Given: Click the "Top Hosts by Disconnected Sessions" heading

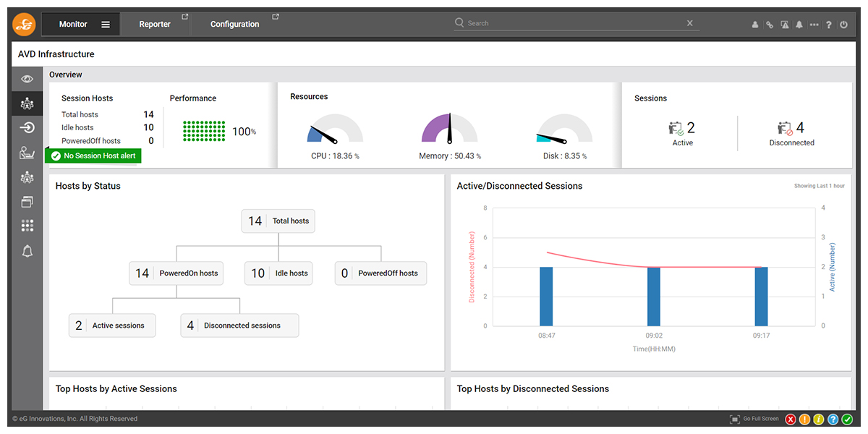Looking at the screenshot, I should (x=533, y=389).
